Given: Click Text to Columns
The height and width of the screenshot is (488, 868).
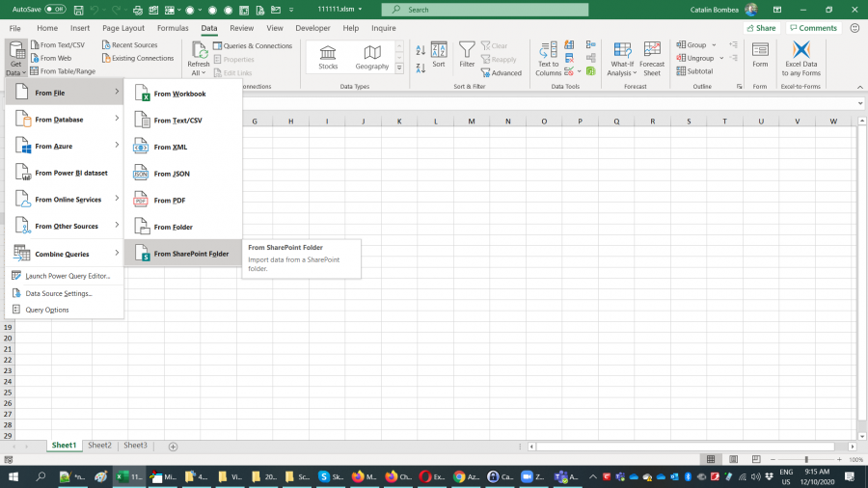Looking at the screenshot, I should coord(548,59).
